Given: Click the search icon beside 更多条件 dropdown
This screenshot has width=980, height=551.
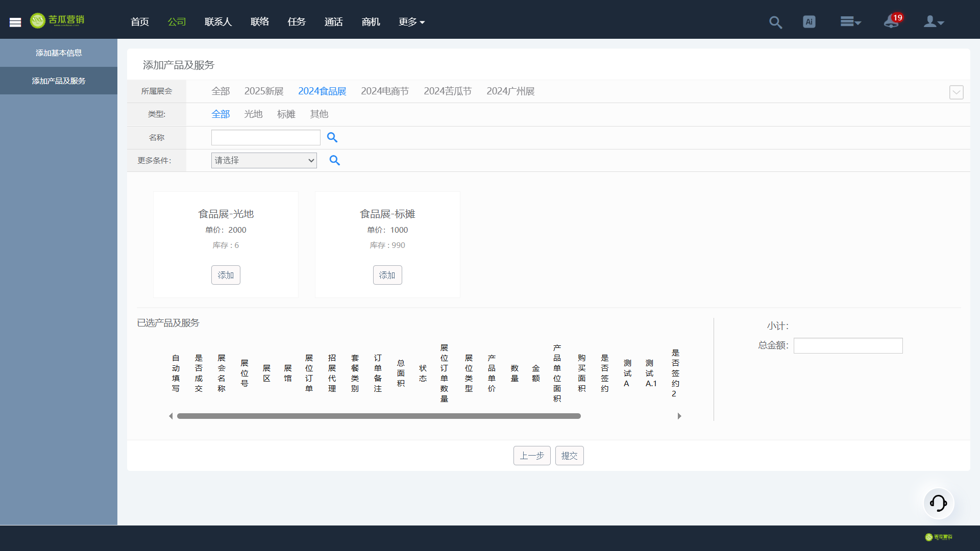Looking at the screenshot, I should 334,160.
